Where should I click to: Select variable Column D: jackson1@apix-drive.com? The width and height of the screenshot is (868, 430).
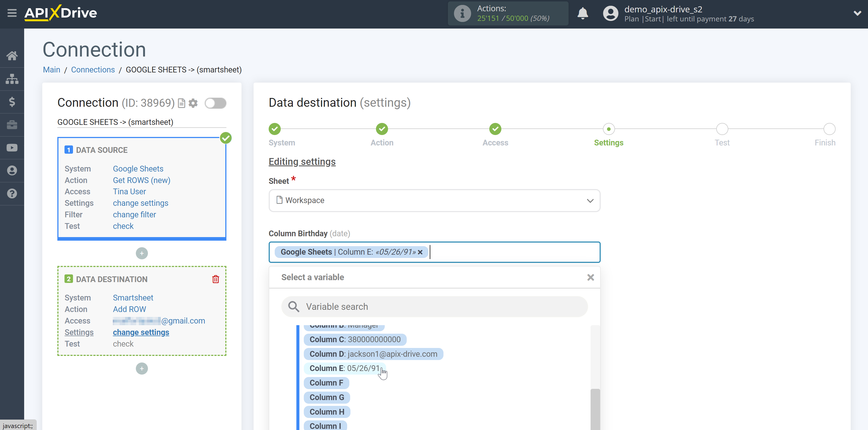(373, 354)
